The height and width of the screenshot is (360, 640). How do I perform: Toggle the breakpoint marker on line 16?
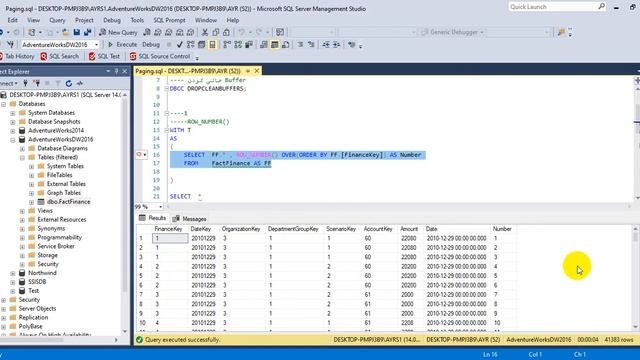coord(139,155)
